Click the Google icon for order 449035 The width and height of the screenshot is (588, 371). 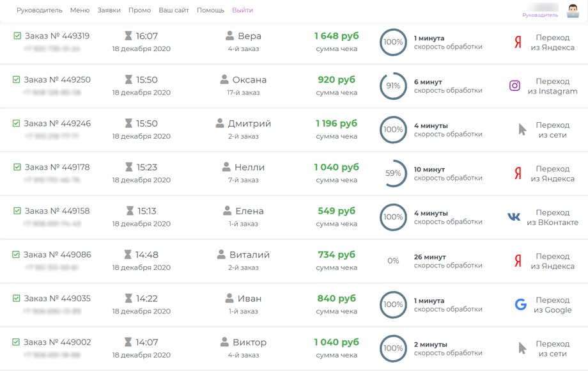[x=521, y=304]
